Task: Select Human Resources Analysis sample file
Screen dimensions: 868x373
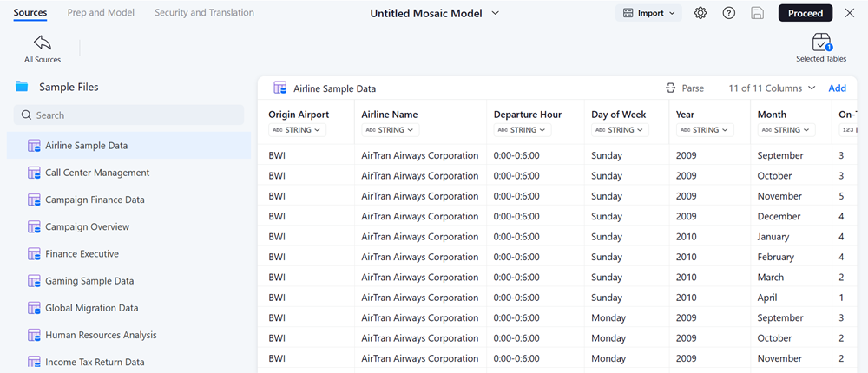Action: (x=101, y=335)
